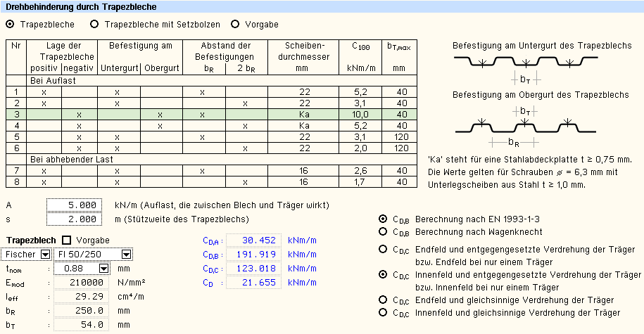
Task: Choose Endfeld und entgegengesetzte Verdrehung option
Action: pyautogui.click(x=383, y=249)
